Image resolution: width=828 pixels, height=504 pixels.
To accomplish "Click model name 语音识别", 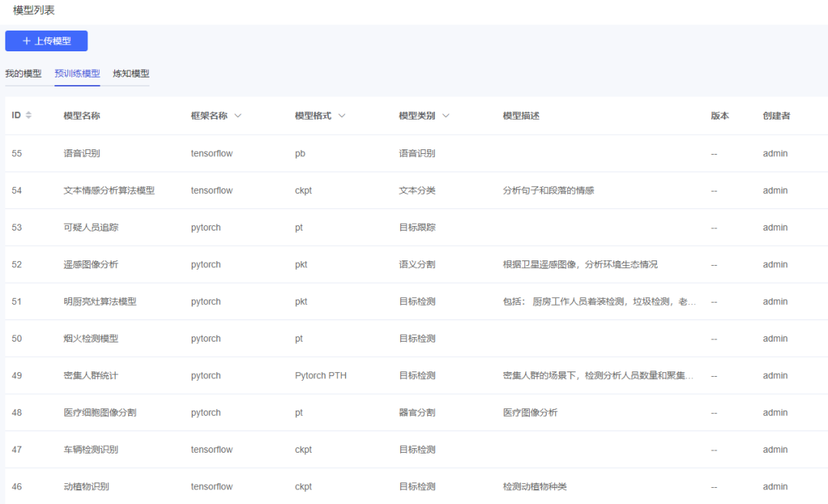I will point(81,153).
